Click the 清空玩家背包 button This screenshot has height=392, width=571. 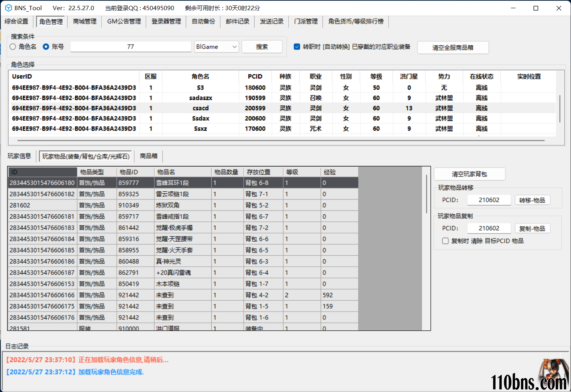point(469,174)
